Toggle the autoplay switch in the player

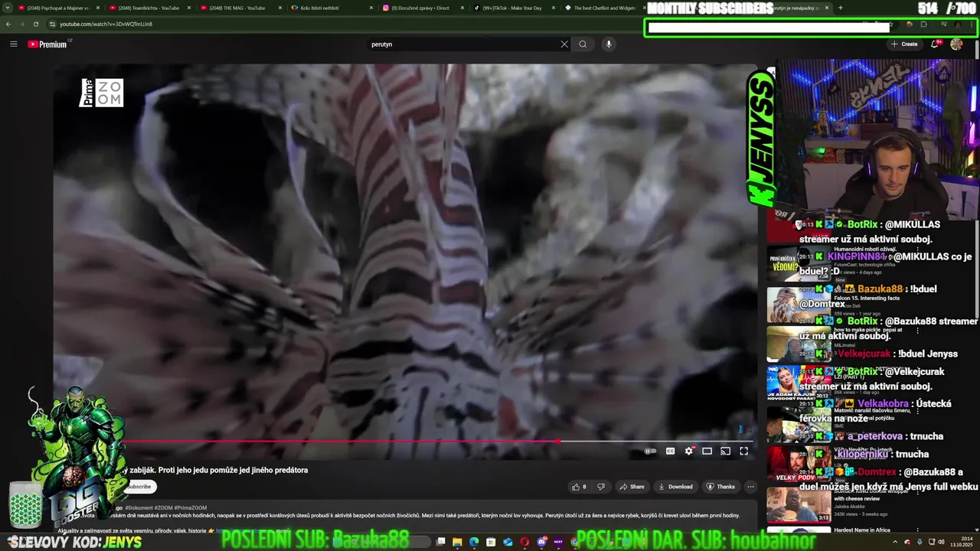pyautogui.click(x=650, y=452)
